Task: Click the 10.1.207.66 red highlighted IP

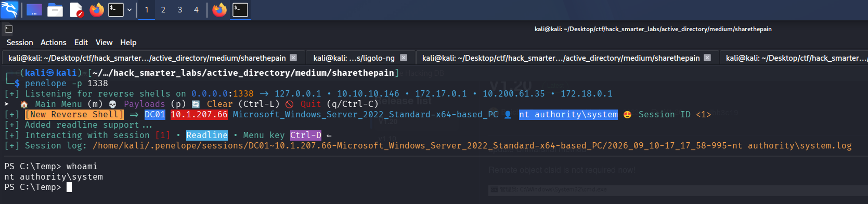Action: pyautogui.click(x=199, y=114)
